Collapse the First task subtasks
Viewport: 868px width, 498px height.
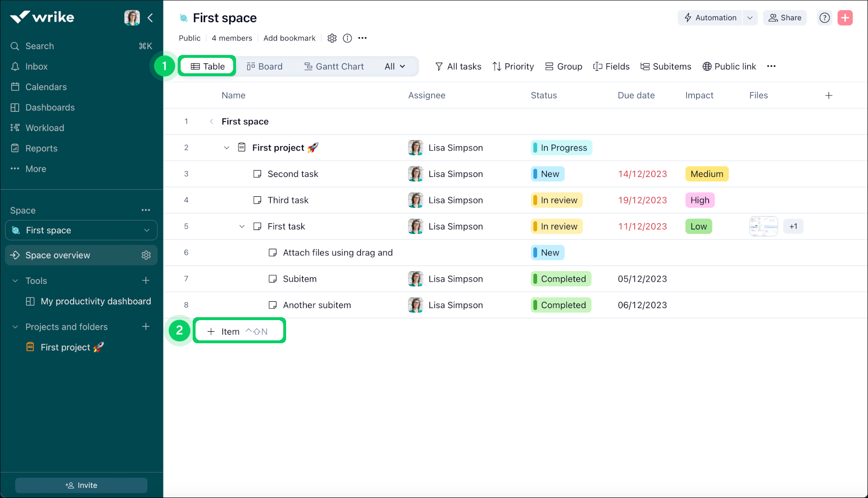click(x=242, y=226)
